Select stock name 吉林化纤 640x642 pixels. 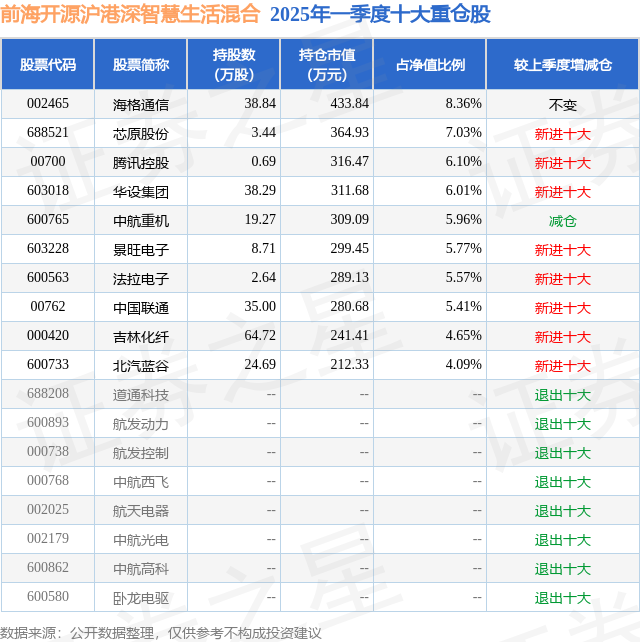point(141,337)
